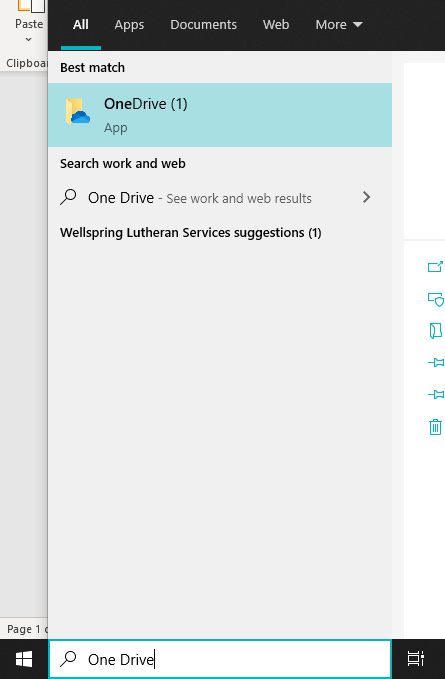445x679 pixels.
Task: Expand the Paste options dropdown arrow
Action: click(x=29, y=39)
